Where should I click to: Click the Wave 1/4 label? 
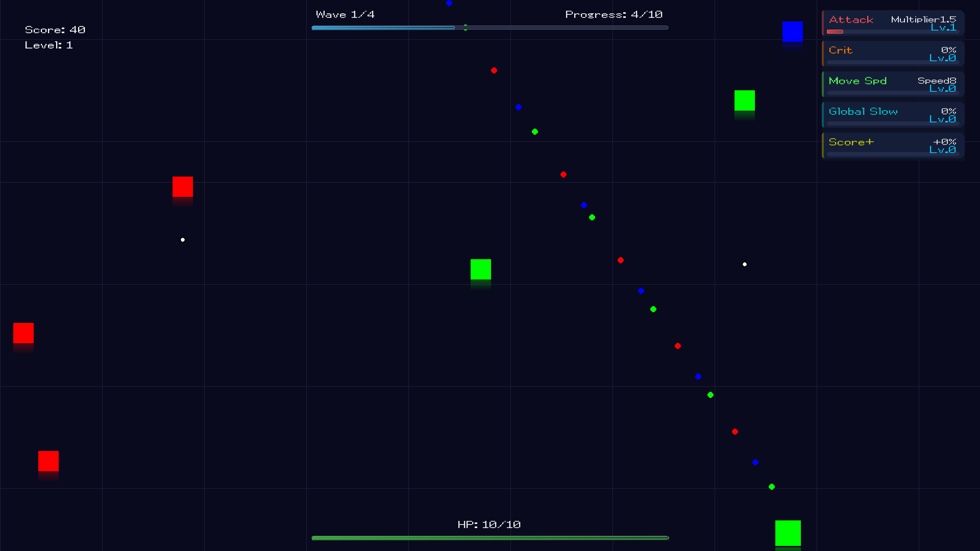click(345, 15)
